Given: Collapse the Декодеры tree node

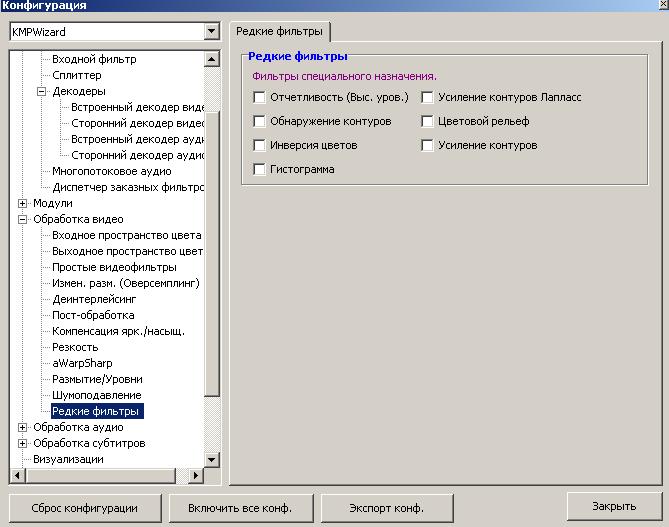Looking at the screenshot, I should click(42, 91).
